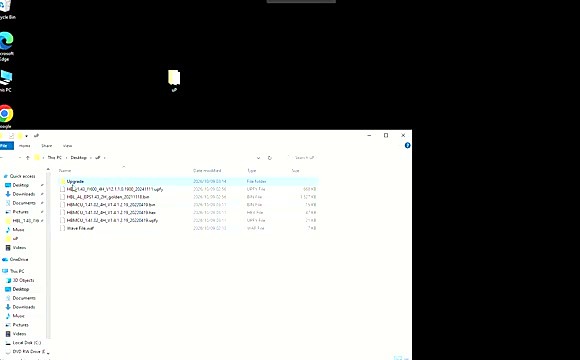Screen dimensions: 580x360
Task: Sort files by the Type column header
Action: point(252,171)
